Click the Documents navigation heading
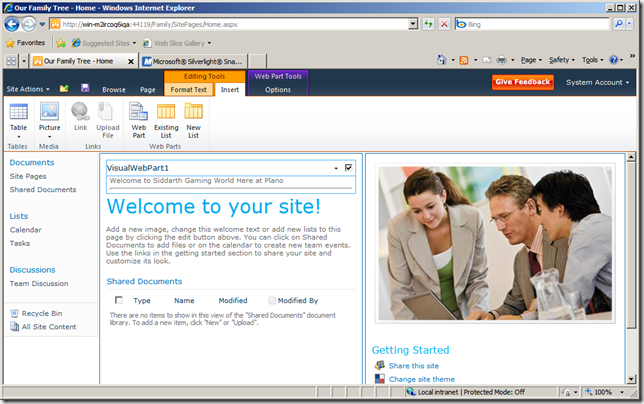 [32, 163]
